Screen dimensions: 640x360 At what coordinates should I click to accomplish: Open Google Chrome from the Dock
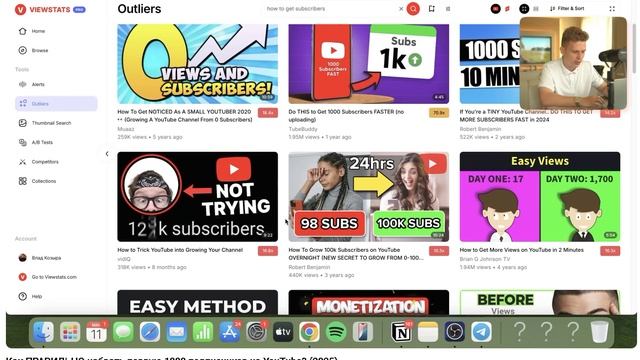(309, 331)
